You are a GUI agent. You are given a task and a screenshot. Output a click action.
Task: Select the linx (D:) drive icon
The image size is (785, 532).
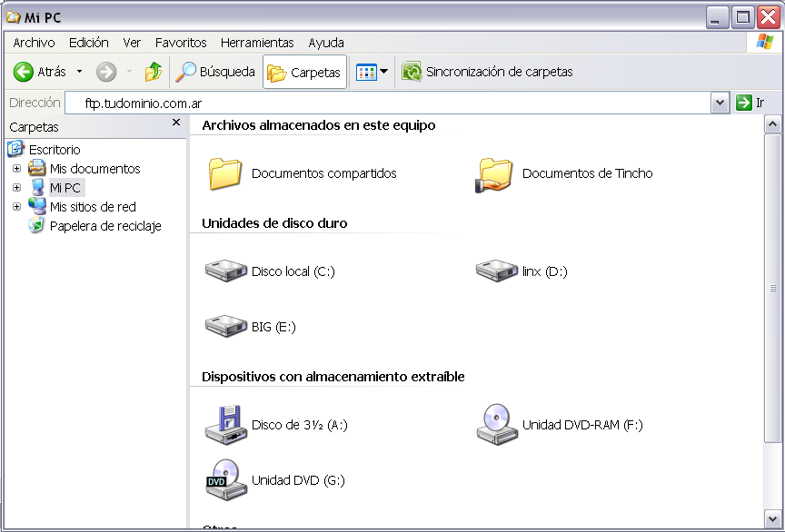click(497, 271)
